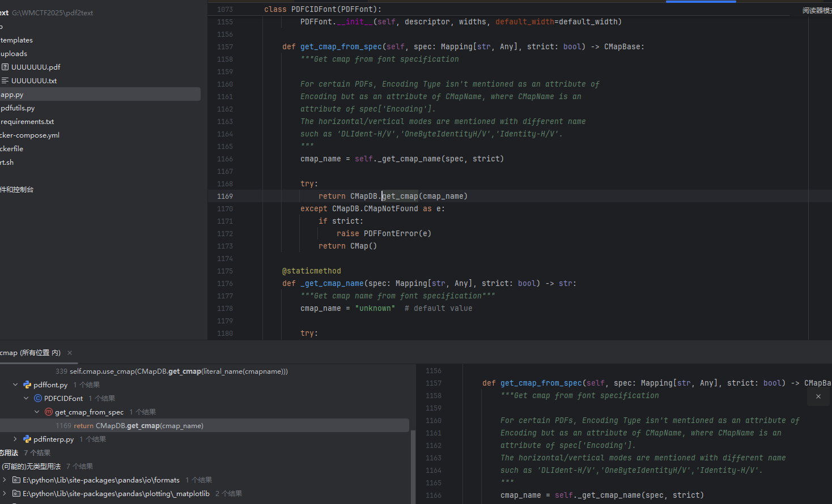Click the pdfinterp.py result file name

(x=53, y=439)
